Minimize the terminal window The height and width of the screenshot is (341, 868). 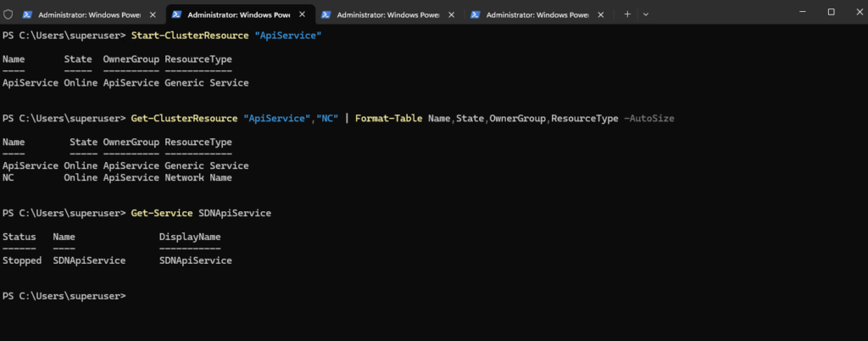[x=802, y=12]
